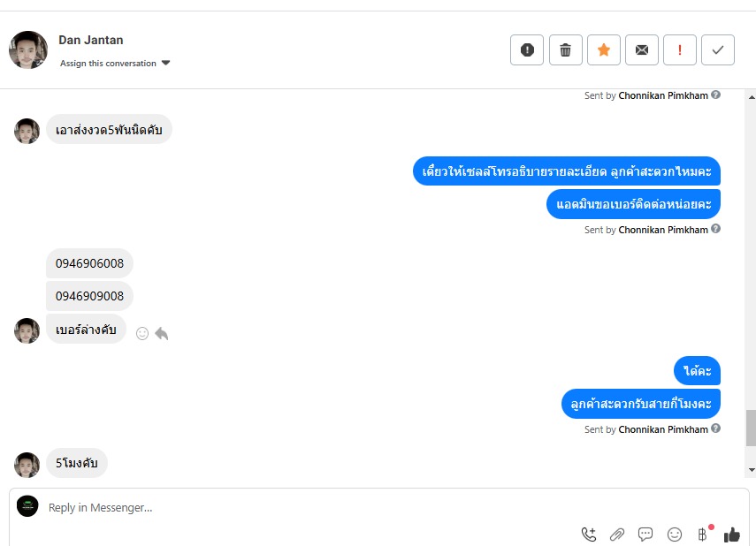Toggle the red exclamation priority flag

click(x=680, y=49)
